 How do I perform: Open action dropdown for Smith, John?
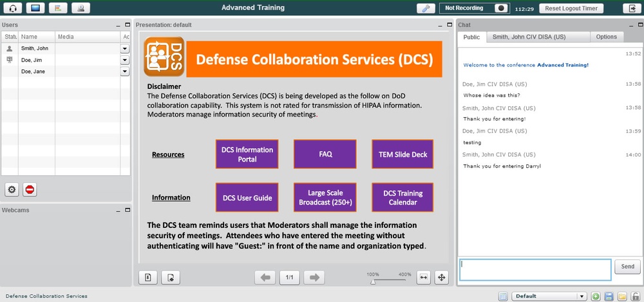click(125, 48)
